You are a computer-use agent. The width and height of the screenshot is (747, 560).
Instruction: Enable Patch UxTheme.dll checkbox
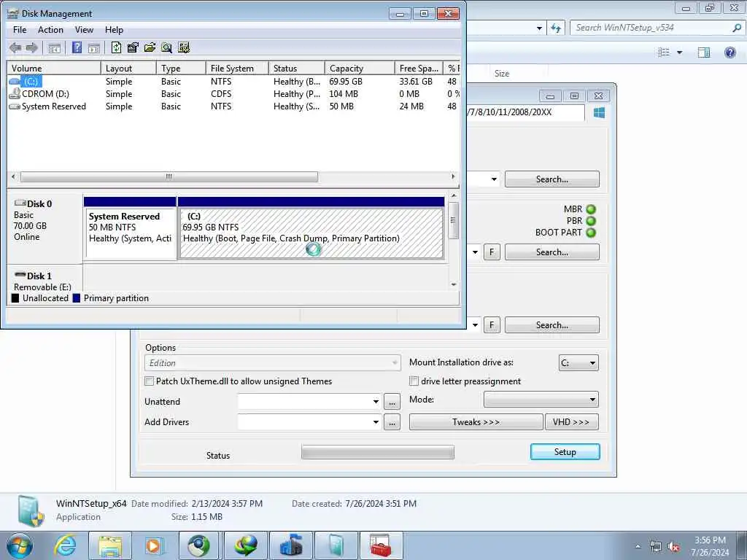point(149,381)
